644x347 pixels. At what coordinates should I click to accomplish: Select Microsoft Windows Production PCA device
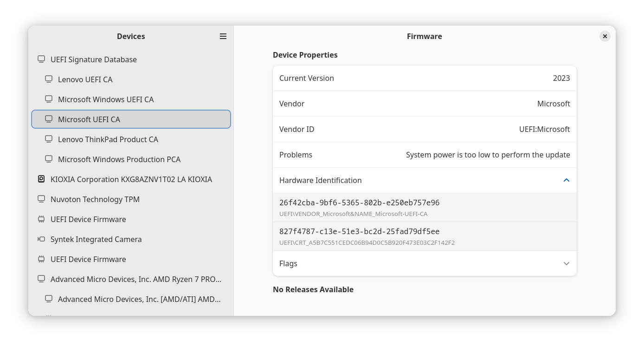click(131, 159)
